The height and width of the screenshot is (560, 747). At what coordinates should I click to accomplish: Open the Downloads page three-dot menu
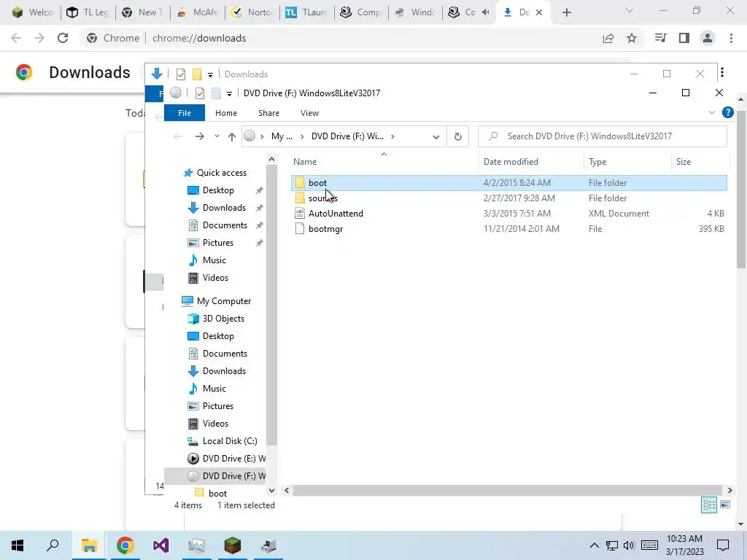coord(722,72)
